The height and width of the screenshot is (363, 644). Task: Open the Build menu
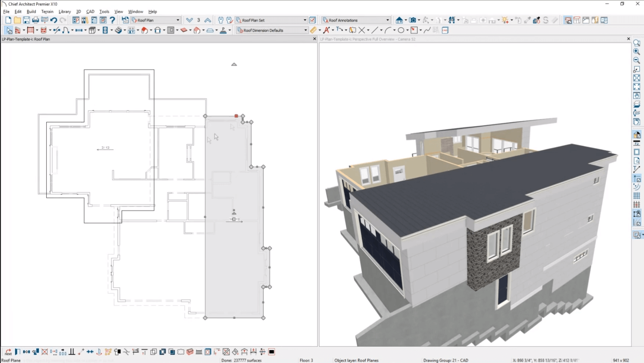click(31, 11)
